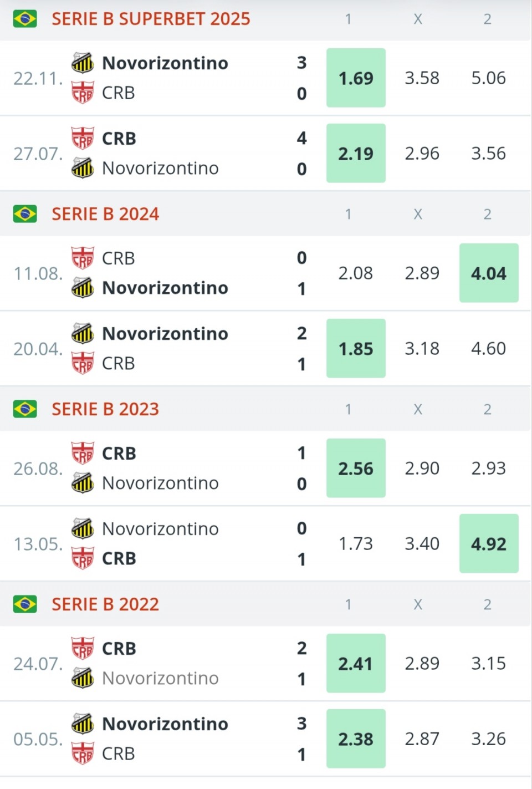Viewport: 532px width, 789px height.
Task: Open SERIE B SUPERBET 2025 league link
Action: [x=151, y=19]
